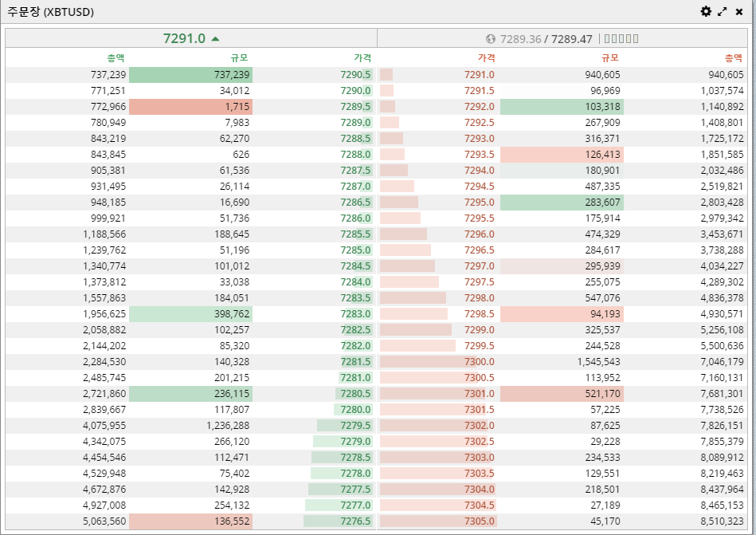Click the last price 7291.0
The image size is (756, 535).
coord(184,38)
